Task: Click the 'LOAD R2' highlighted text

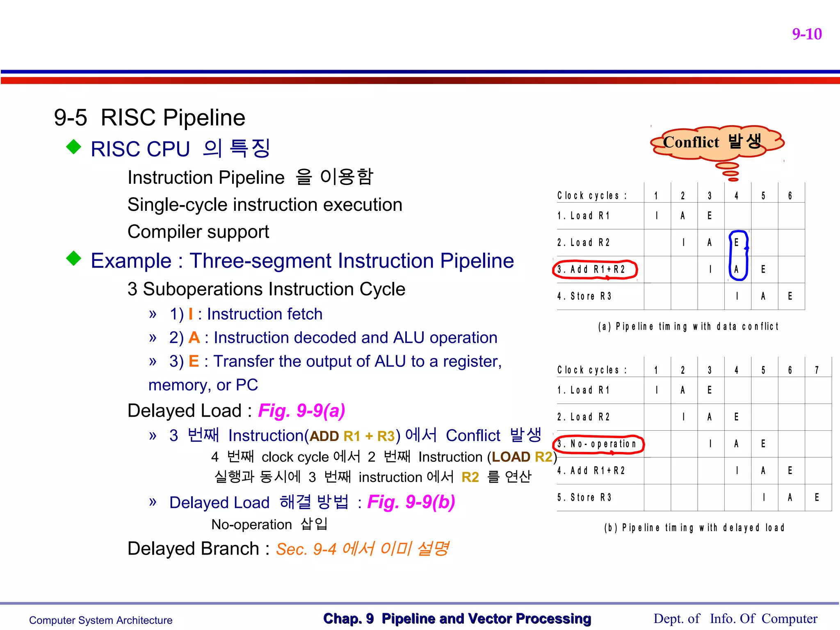Action: click(522, 457)
